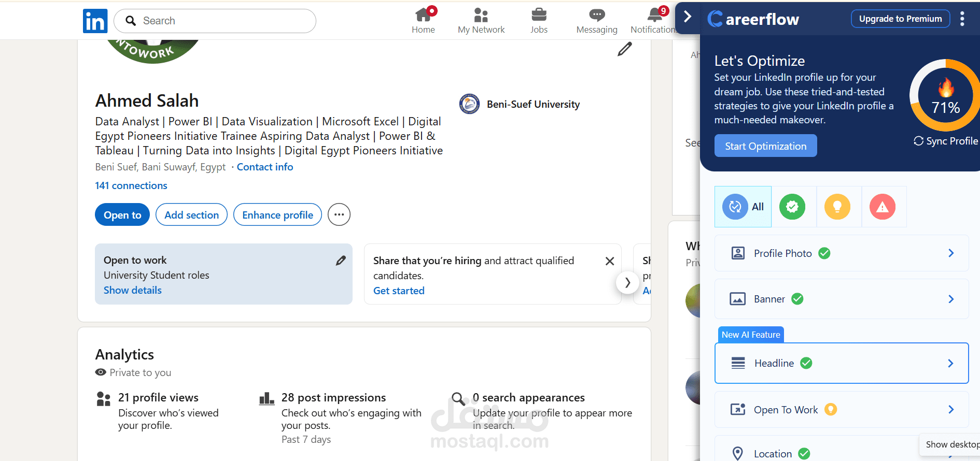Click the Add section button
The height and width of the screenshot is (461, 980).
192,214
